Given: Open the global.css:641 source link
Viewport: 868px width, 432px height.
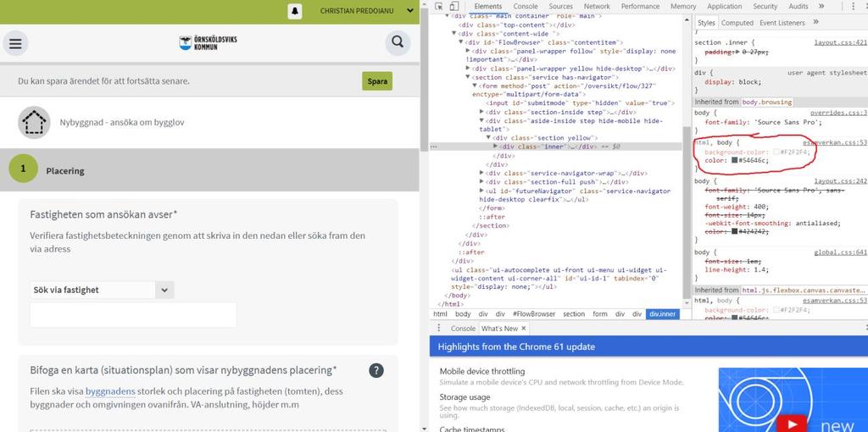Looking at the screenshot, I should point(840,252).
